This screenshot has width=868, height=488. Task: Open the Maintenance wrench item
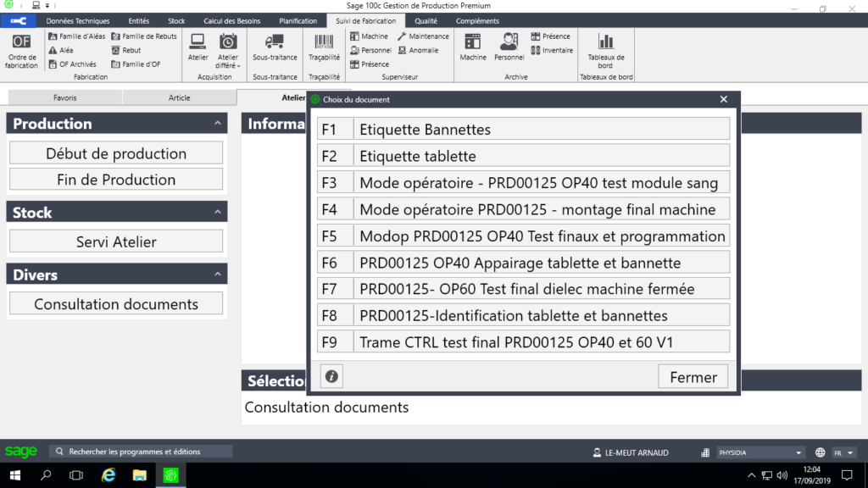click(x=424, y=36)
